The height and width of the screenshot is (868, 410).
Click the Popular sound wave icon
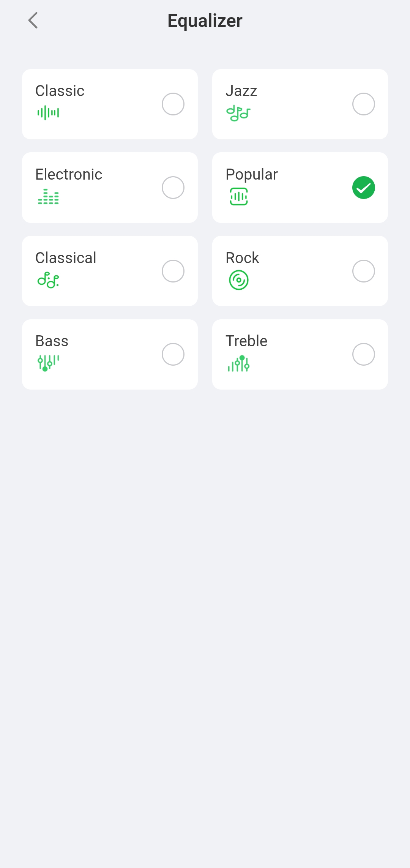pyautogui.click(x=239, y=197)
